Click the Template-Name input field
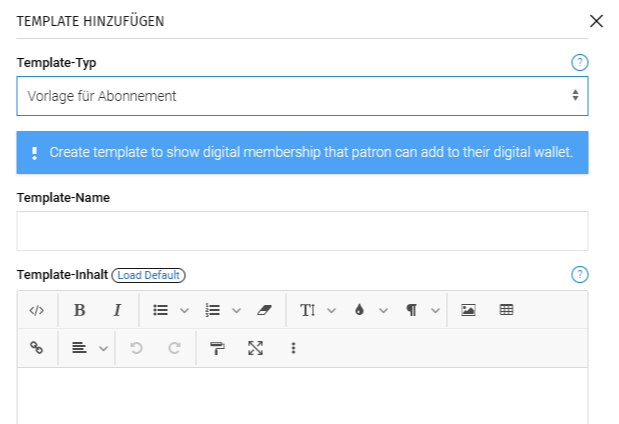 tap(302, 231)
